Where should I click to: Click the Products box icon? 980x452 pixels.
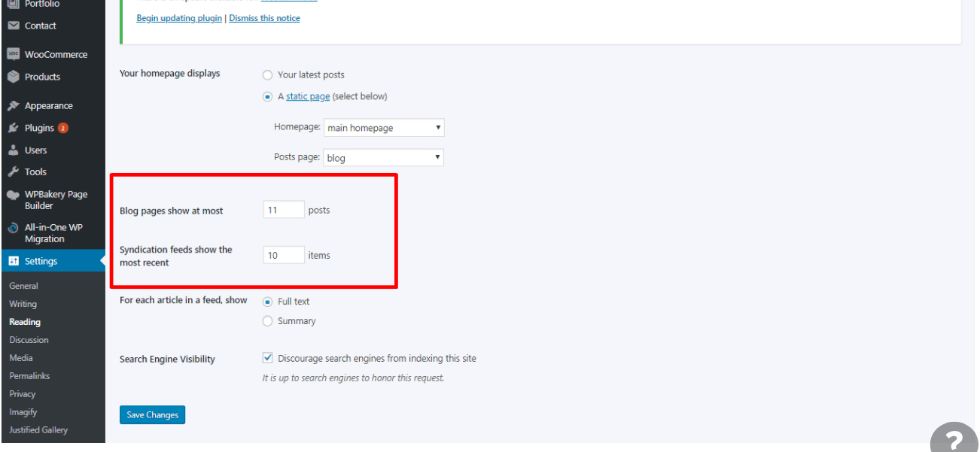pos(13,77)
